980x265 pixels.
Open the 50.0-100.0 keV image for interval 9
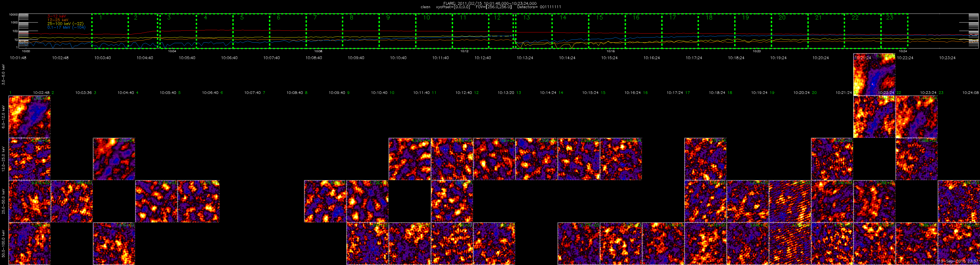[367, 244]
